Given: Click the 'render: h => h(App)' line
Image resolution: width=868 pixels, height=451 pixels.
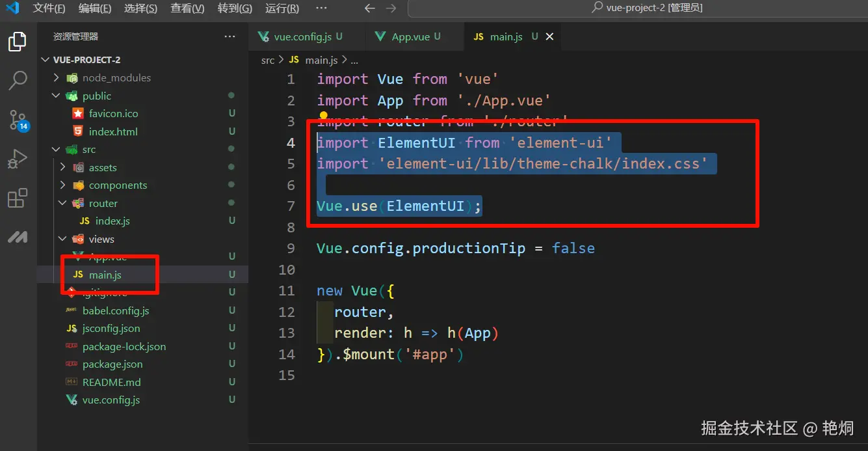Looking at the screenshot, I should (416, 333).
